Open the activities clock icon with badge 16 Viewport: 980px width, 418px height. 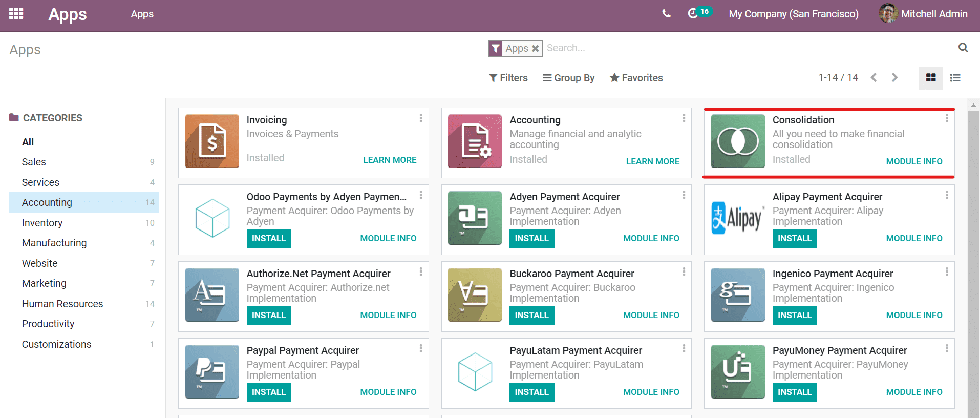coord(699,12)
